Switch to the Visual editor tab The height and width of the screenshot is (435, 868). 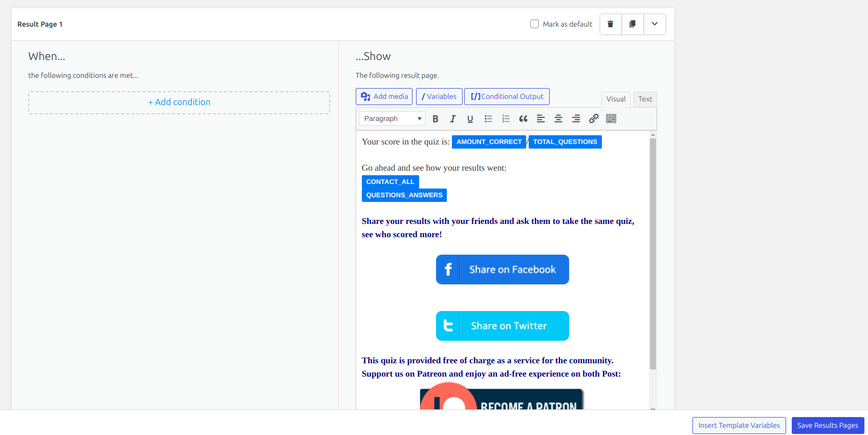616,99
